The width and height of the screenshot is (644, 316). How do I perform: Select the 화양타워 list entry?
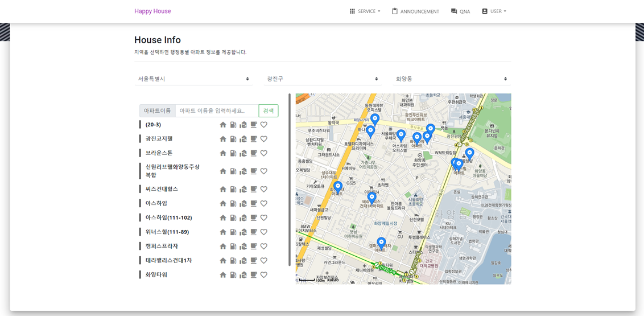point(156,274)
